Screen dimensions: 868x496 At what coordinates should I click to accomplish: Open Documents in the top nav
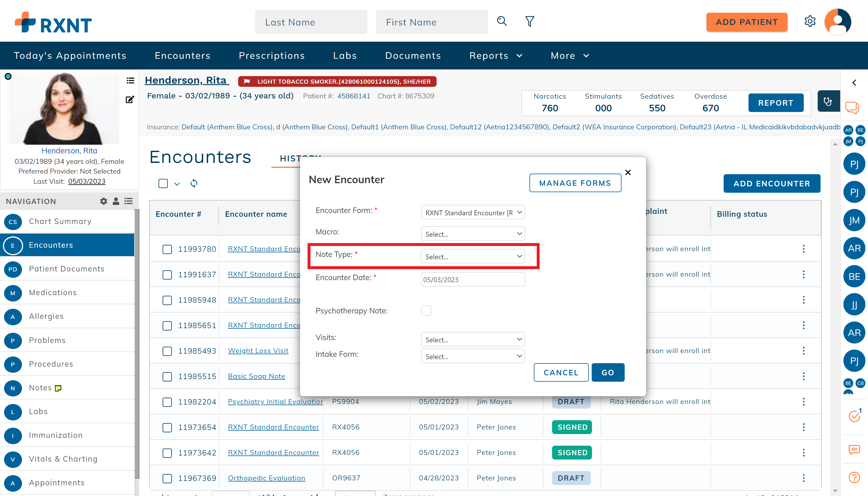pyautogui.click(x=413, y=56)
